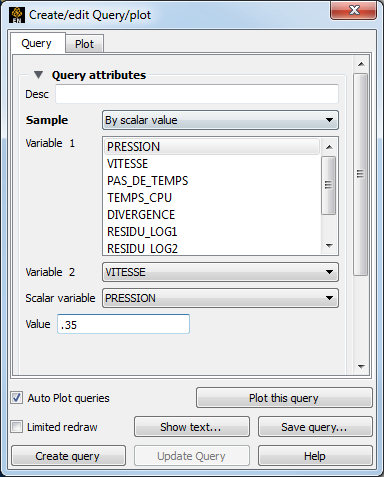Viewport: 384px width, 477px height.
Task: Select VITESSE in Variable 1 list
Action: coord(212,164)
